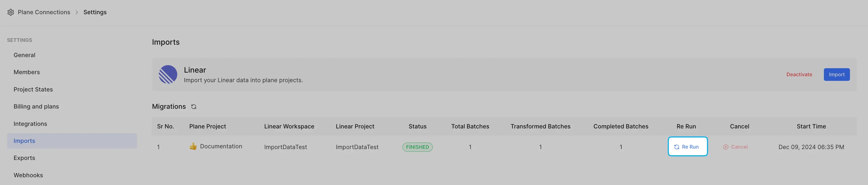Click the thumbs-up Documentation project icon
The width and height of the screenshot is (868, 185).
click(193, 146)
